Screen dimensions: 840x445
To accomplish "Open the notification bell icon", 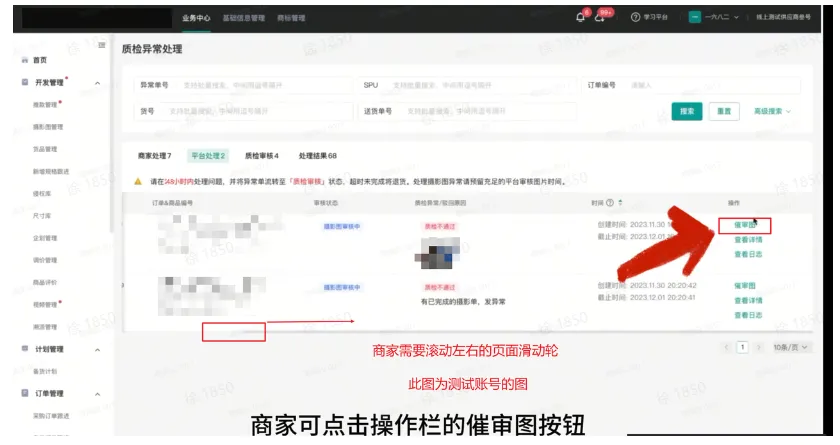I will 580,18.
